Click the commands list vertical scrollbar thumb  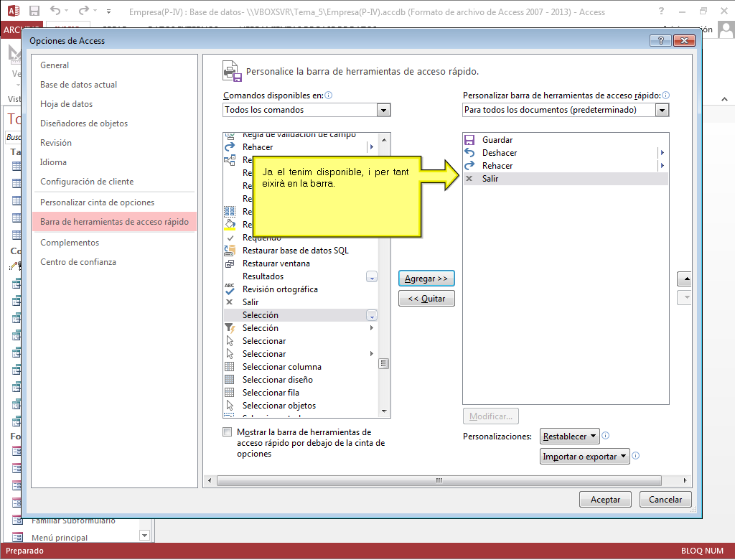[x=384, y=364]
